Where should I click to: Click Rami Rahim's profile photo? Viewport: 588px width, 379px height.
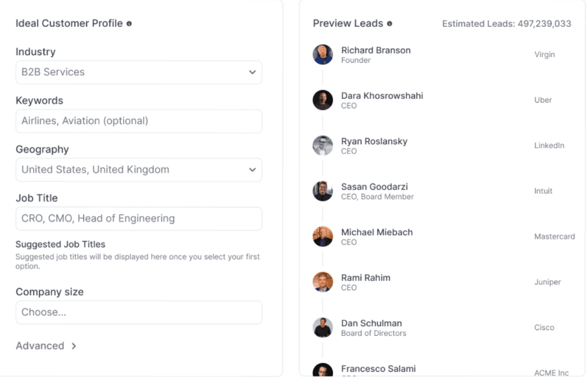(x=322, y=282)
